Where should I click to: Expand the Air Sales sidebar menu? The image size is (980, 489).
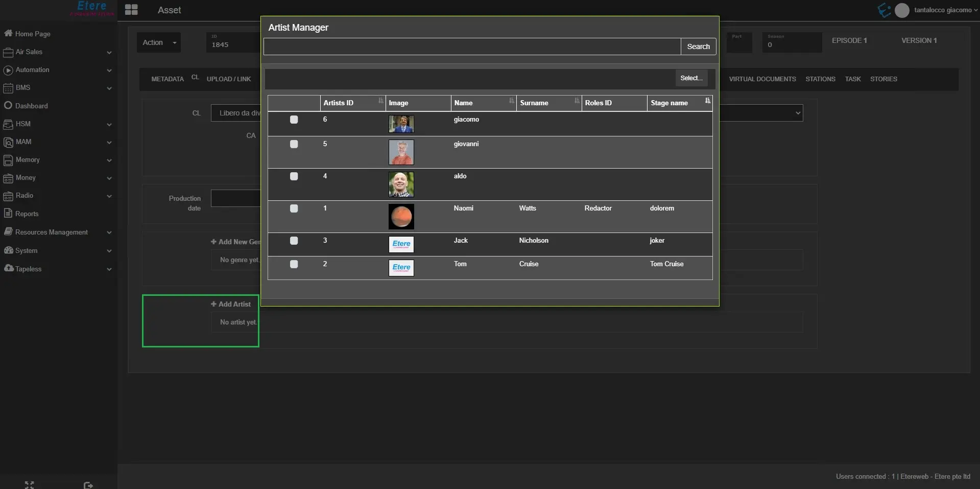(109, 52)
